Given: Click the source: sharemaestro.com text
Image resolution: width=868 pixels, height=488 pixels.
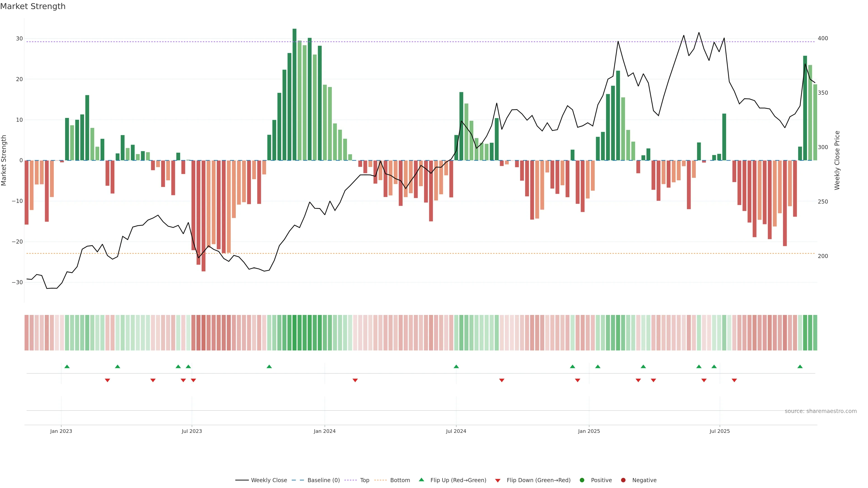Looking at the screenshot, I should 821,411.
